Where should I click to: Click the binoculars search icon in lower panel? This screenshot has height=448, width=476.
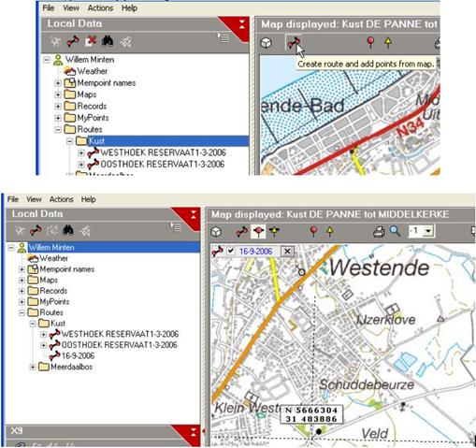pyautogui.click(x=68, y=231)
